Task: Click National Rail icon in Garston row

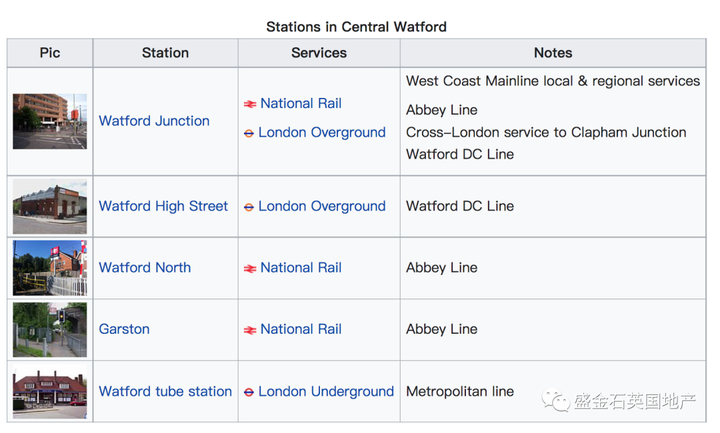Action: (250, 330)
